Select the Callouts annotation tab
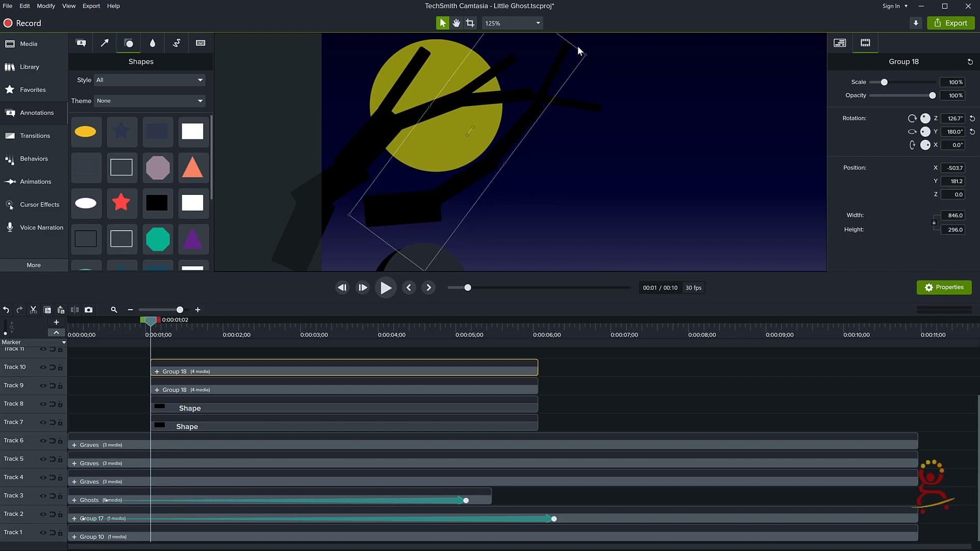This screenshot has height=551, width=980. pos(81,43)
